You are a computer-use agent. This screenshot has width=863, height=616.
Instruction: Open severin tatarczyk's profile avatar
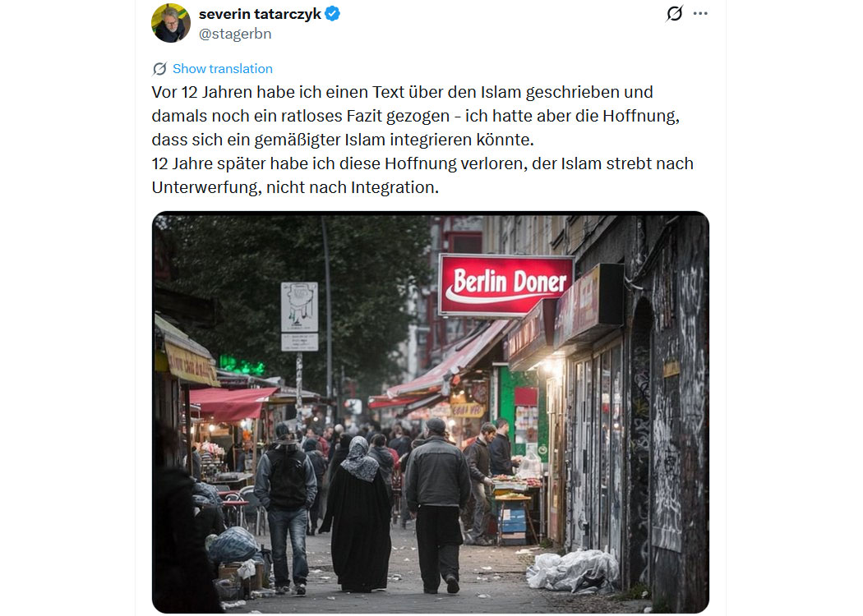[x=171, y=23]
